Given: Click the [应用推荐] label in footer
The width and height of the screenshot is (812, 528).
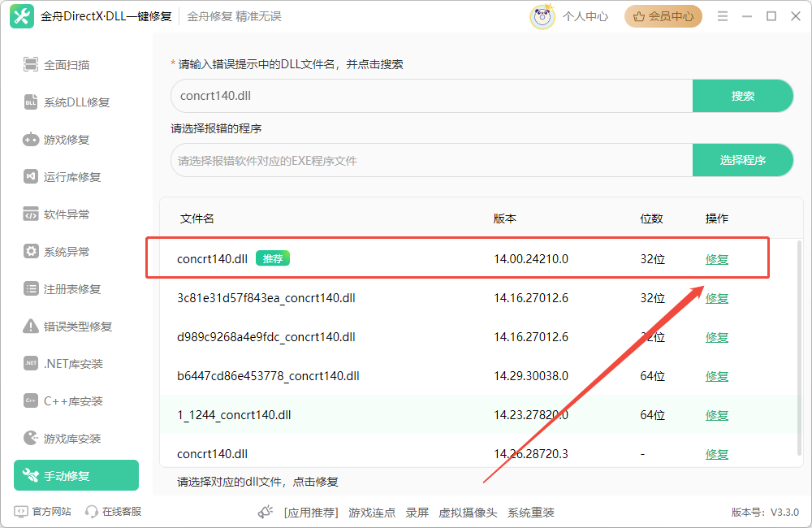Looking at the screenshot, I should pos(311,513).
